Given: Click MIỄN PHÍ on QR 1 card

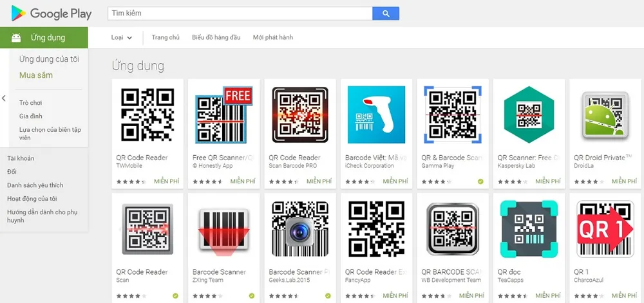Looking at the screenshot, I should tap(624, 296).
